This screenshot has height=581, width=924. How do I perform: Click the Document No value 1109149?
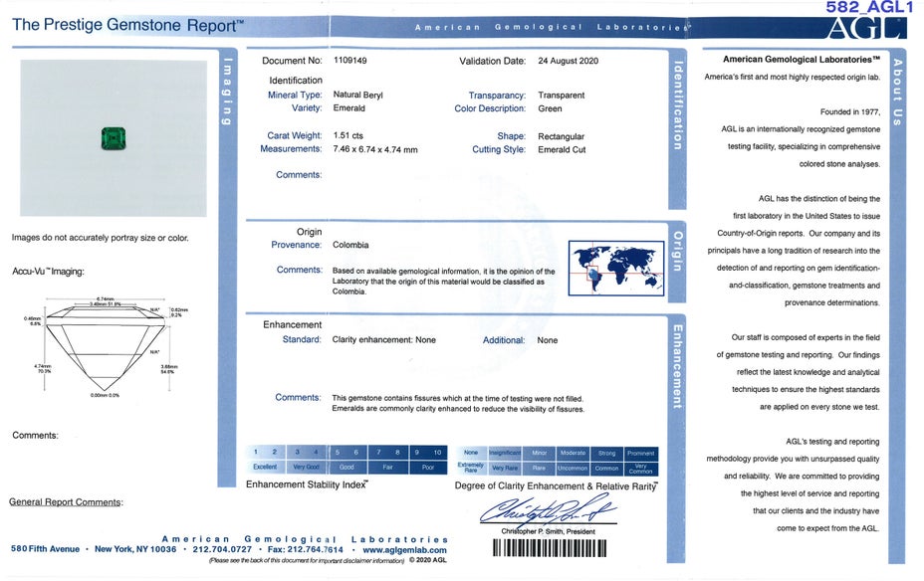[349, 61]
